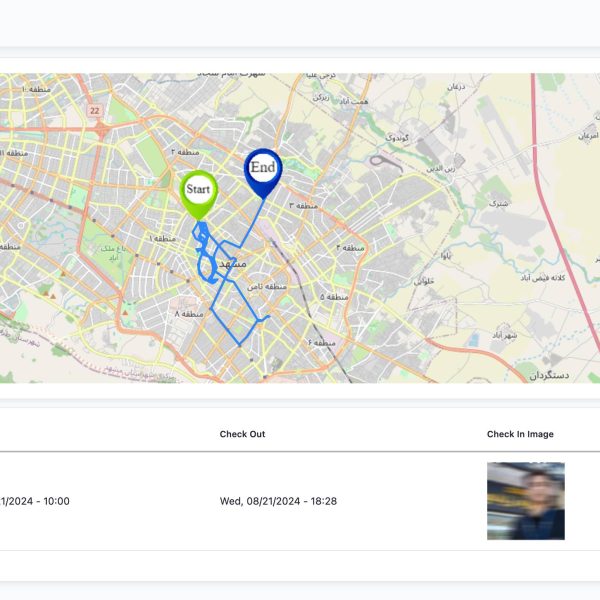
Task: Click the Check Out column header
Action: point(242,434)
